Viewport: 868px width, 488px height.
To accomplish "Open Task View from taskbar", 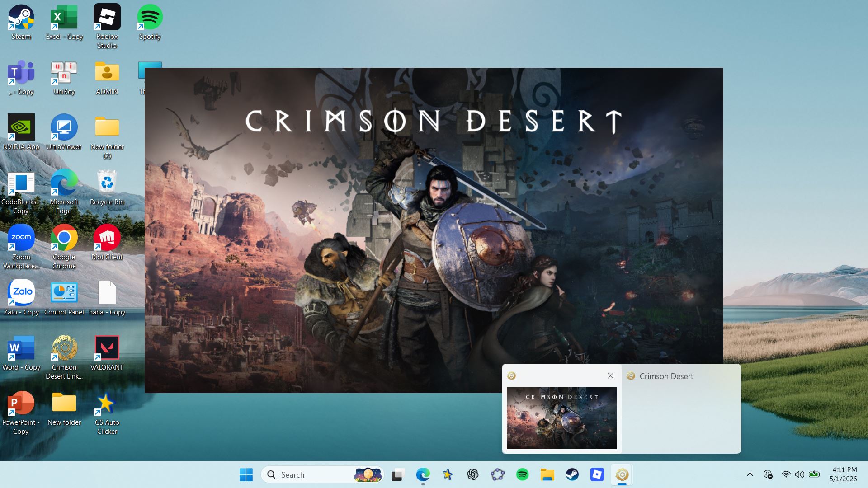I will [x=397, y=474].
